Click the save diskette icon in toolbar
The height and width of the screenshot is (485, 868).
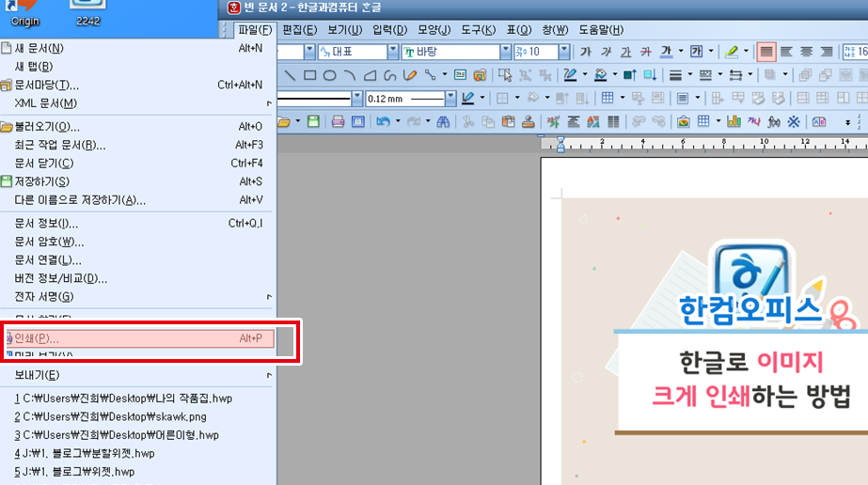(313, 121)
